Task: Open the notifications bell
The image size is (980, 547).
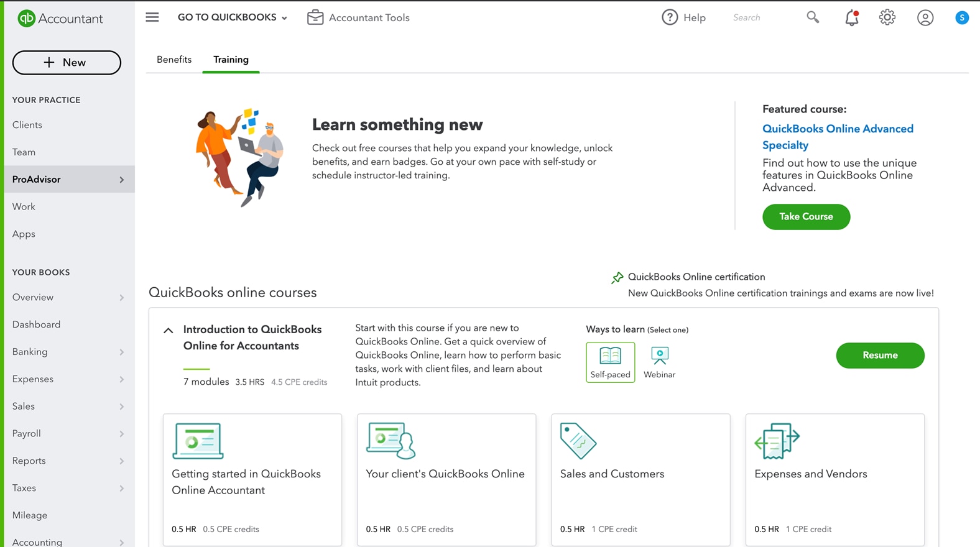Action: coord(851,18)
